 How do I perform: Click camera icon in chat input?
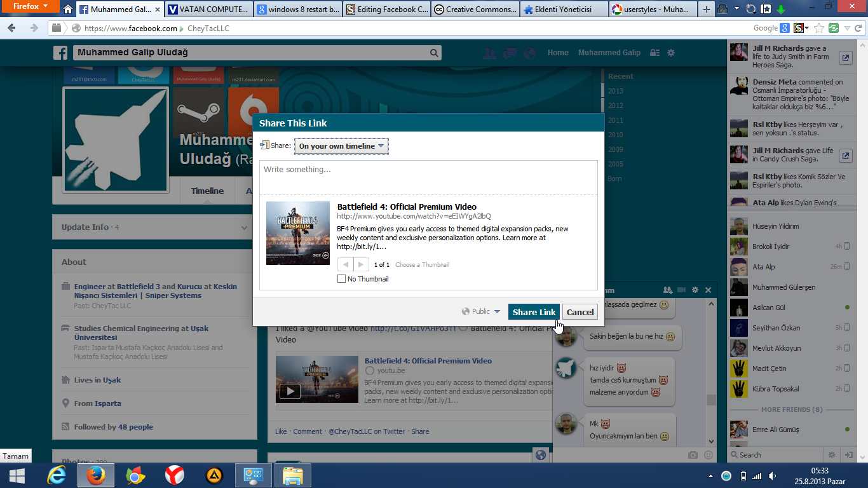point(693,455)
